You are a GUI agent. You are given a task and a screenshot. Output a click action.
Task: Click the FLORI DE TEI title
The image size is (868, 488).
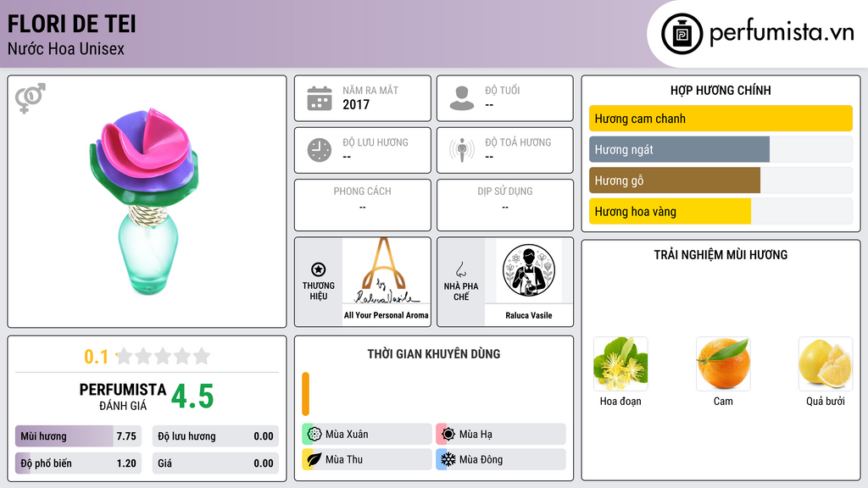coord(71,24)
